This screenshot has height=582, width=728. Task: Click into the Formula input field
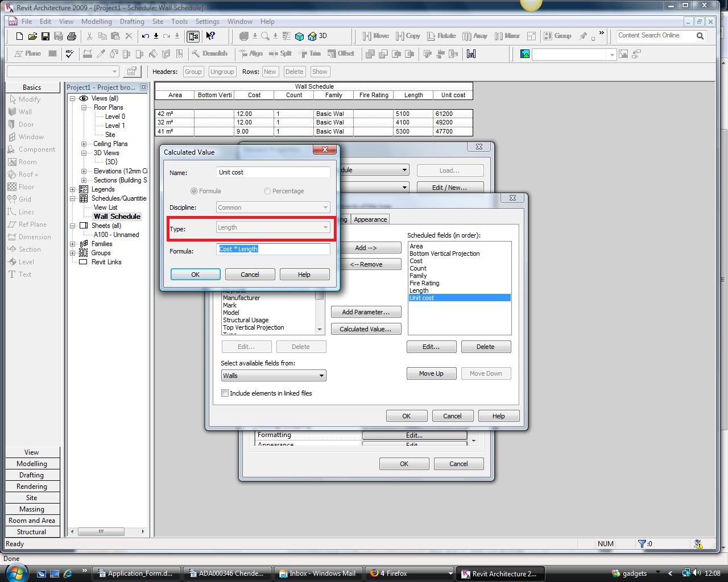(x=273, y=249)
